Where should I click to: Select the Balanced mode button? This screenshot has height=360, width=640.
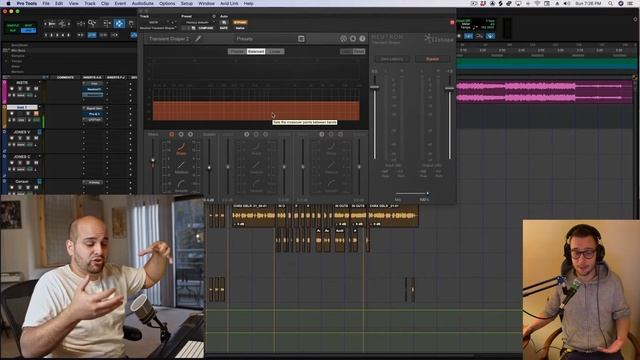256,51
